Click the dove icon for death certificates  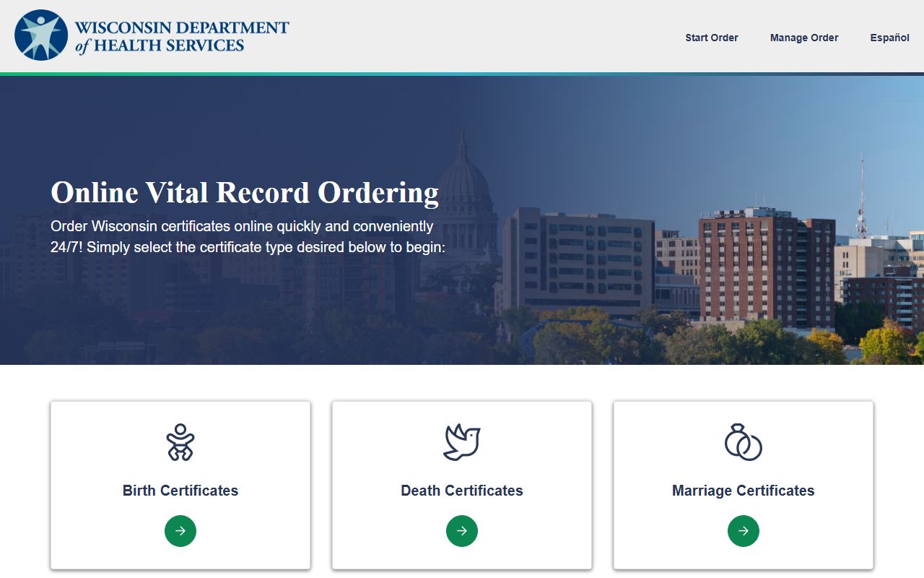click(x=462, y=442)
